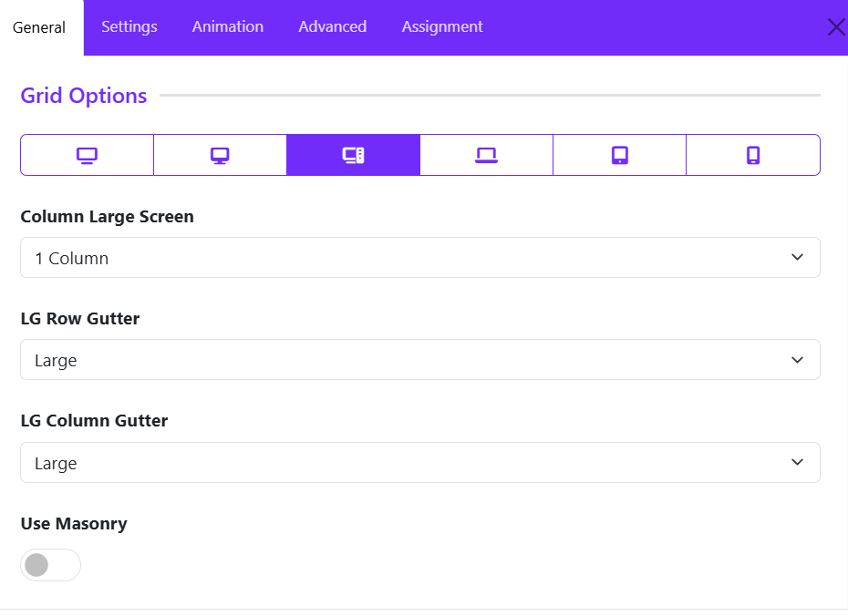The image size is (848, 616).
Task: Click the Grid Options heading
Action: pyautogui.click(x=84, y=96)
